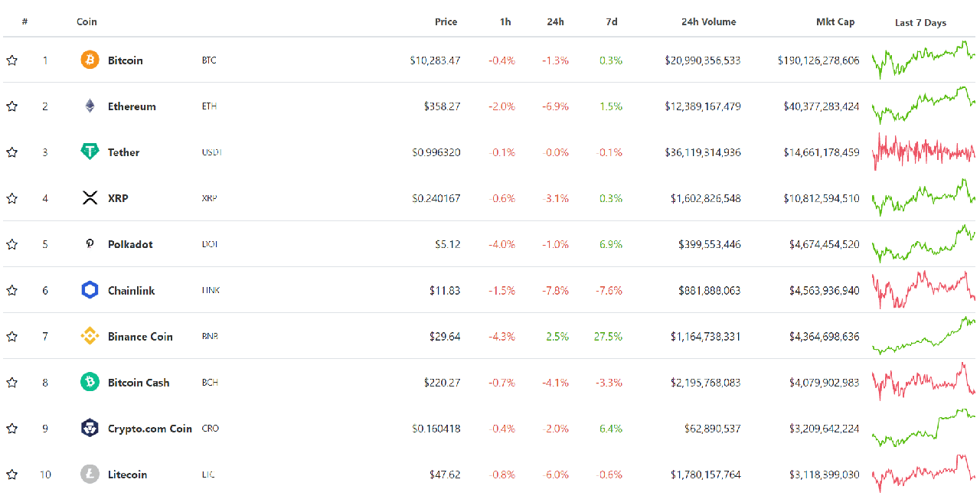The image size is (980, 499).
Task: Click the Crypto.com Coin logo icon
Action: (x=90, y=428)
